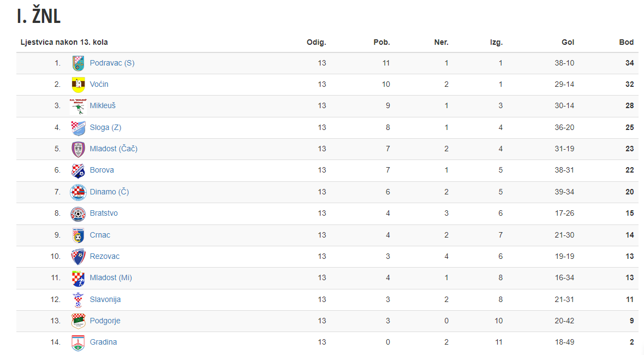Click the Mikleuš club logo
The width and height of the screenshot is (644, 355).
tap(78, 106)
